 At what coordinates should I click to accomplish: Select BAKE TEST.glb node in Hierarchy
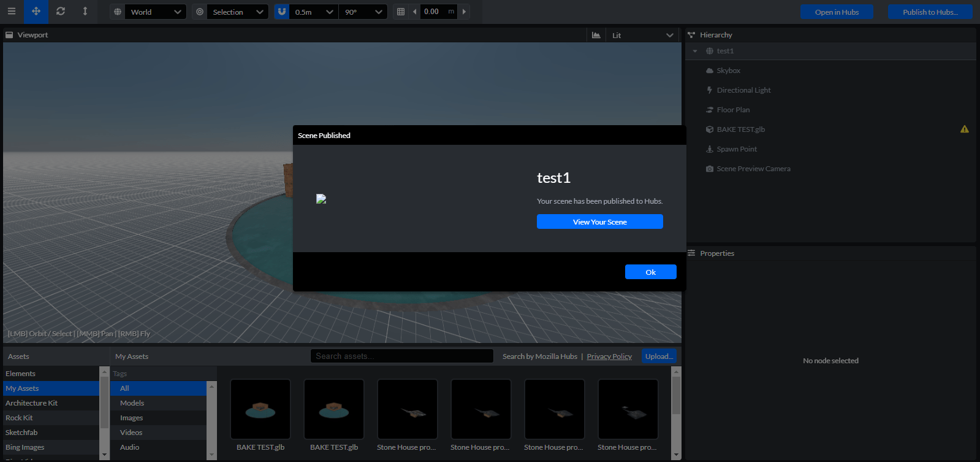[831, 129]
